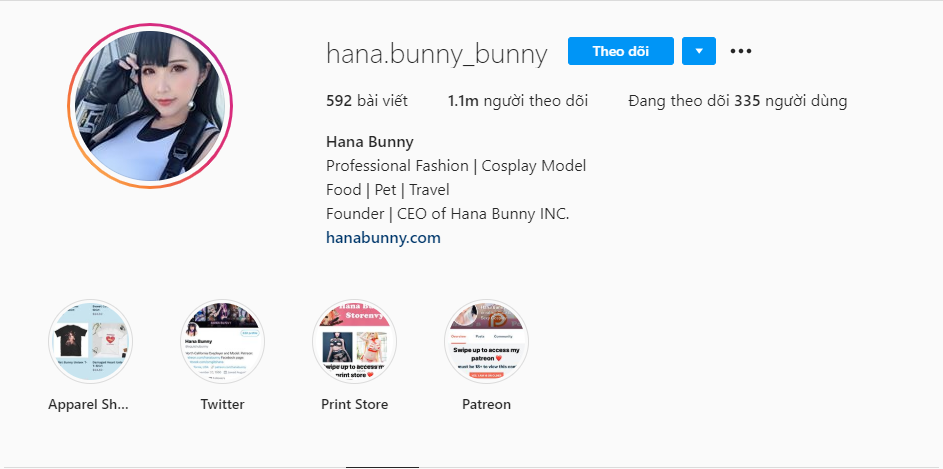This screenshot has height=469, width=943.
Task: Open the Patreon highlight circle
Action: (486, 342)
